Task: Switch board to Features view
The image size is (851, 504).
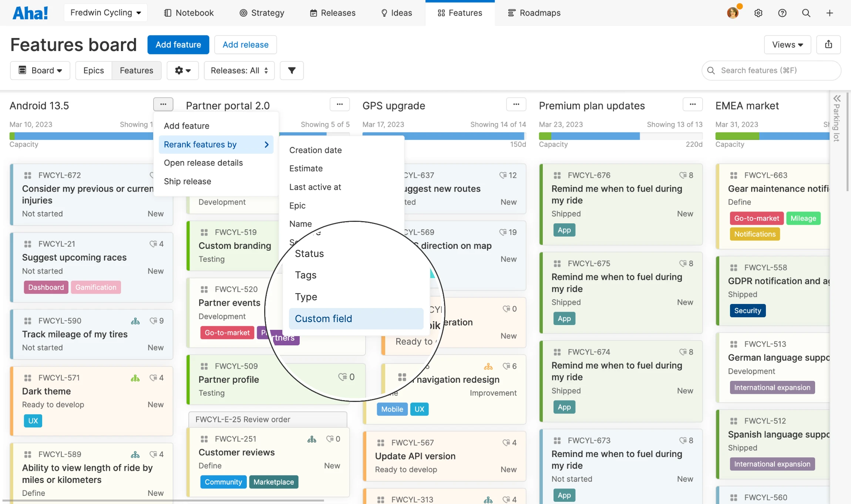Action: coord(136,70)
